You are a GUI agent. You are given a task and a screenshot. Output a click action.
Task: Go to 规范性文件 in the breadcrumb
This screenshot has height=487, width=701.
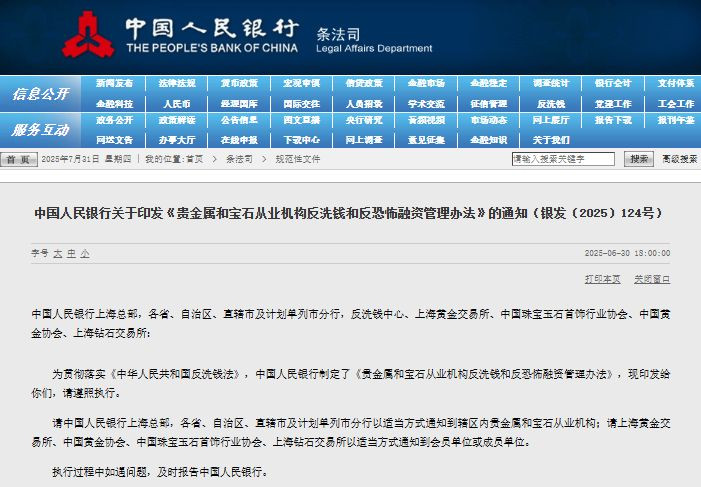pyautogui.click(x=297, y=159)
